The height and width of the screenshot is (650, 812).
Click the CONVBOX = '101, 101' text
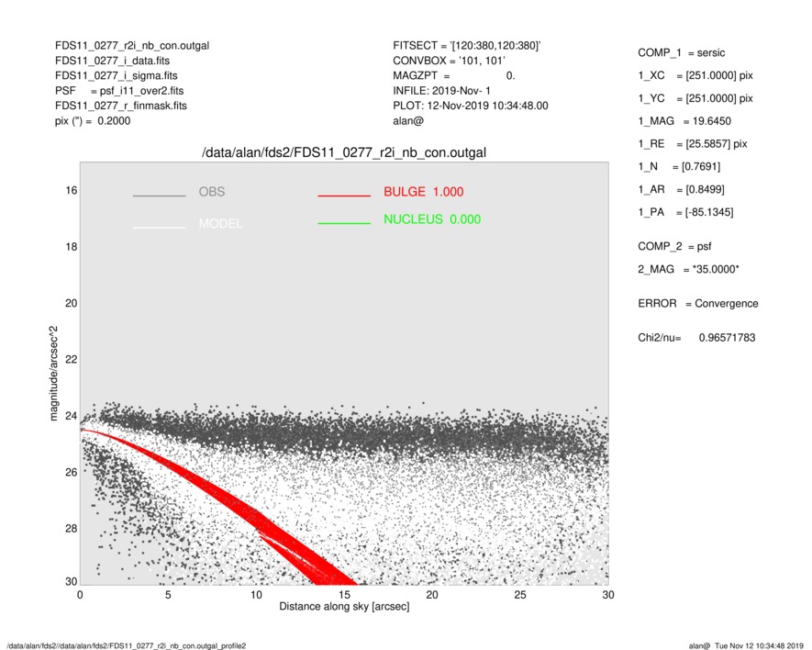[x=448, y=61]
